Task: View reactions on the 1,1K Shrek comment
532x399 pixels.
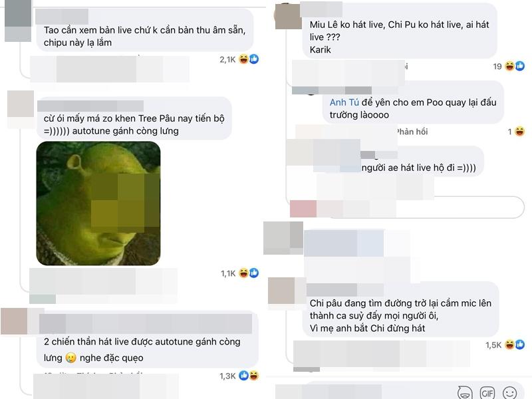Action: [x=240, y=273]
